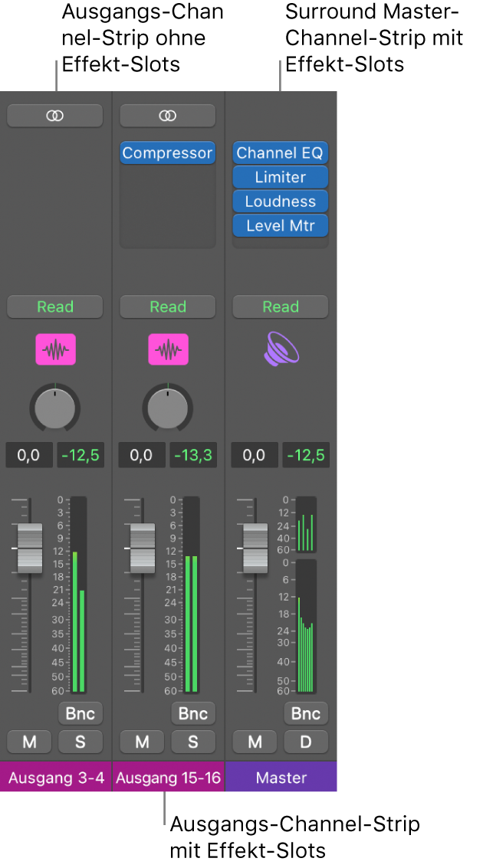
Task: Click the stereo format icon on Ausgang 3-4
Action: pyautogui.click(x=55, y=116)
